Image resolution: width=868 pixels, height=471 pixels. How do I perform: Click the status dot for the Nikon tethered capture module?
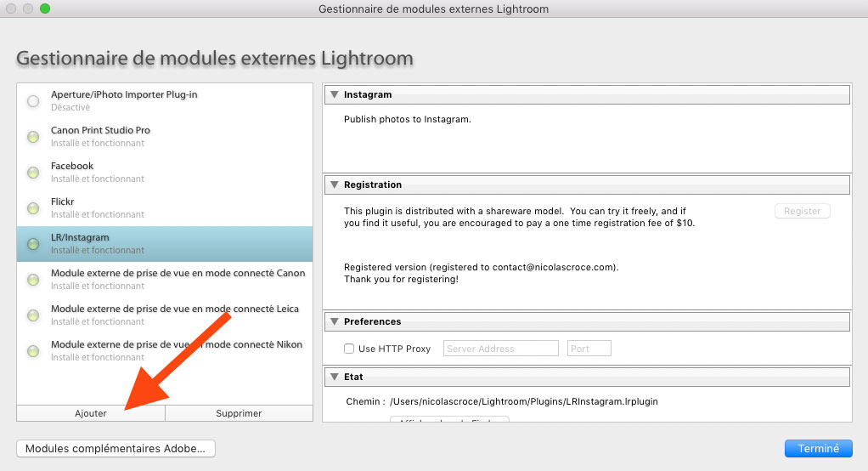coord(33,351)
